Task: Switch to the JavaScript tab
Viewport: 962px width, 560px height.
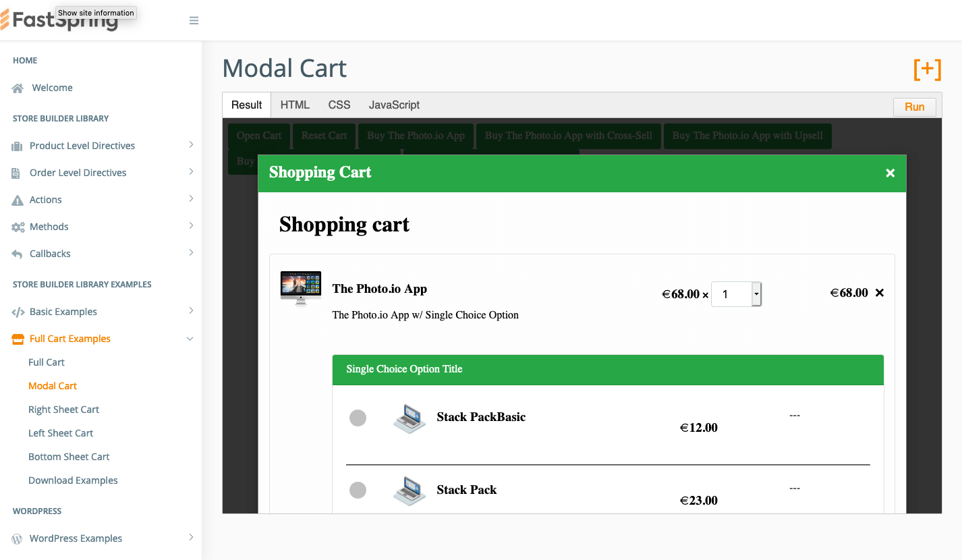Action: [x=394, y=105]
